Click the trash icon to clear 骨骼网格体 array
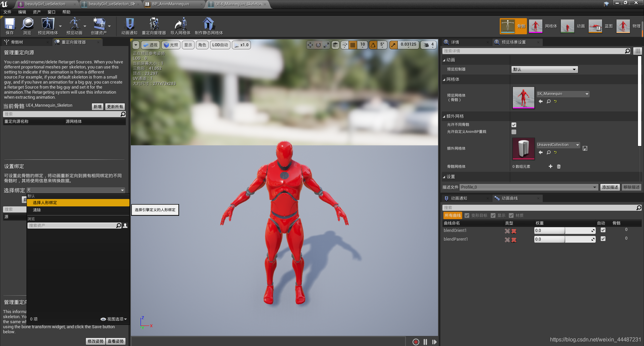 pos(559,166)
